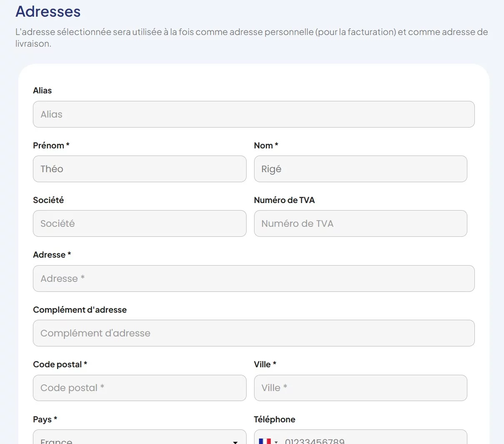The width and height of the screenshot is (504, 444).
Task: Click the Ville input field
Action: coord(360,388)
